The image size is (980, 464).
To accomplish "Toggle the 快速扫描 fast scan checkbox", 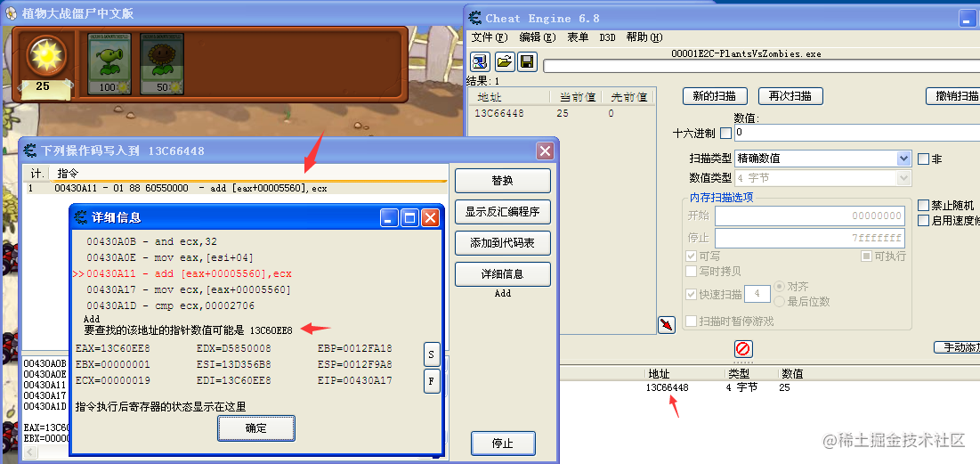I will click(692, 295).
